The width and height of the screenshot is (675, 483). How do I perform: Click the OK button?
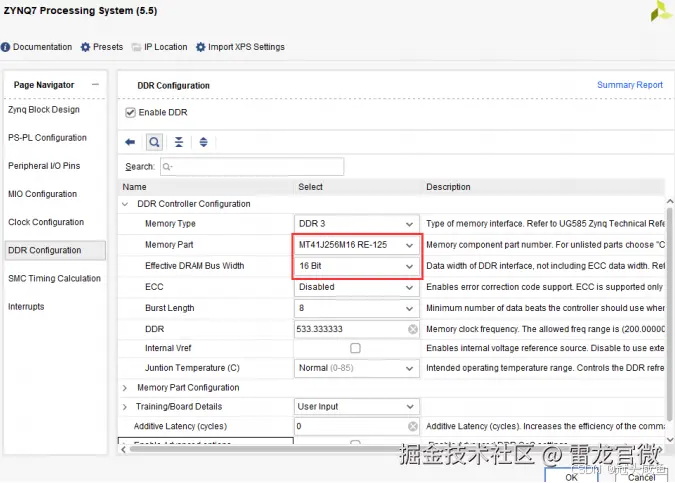point(571,476)
